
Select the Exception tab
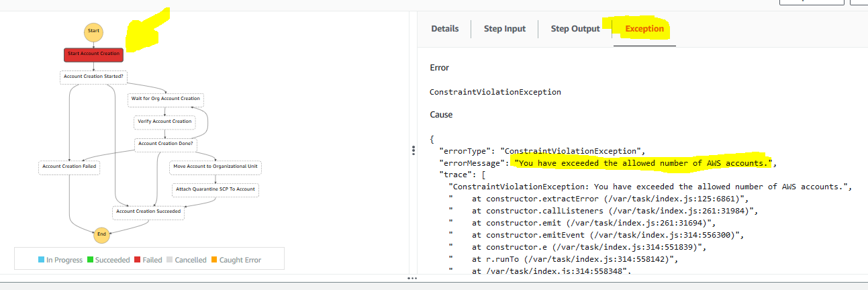(644, 29)
